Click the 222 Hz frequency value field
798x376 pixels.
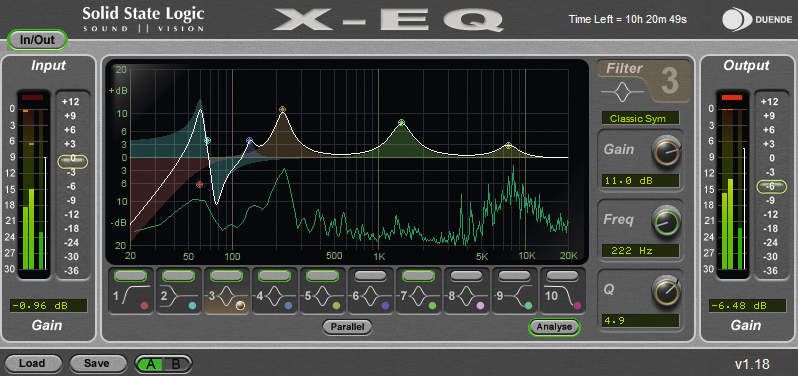tap(640, 250)
